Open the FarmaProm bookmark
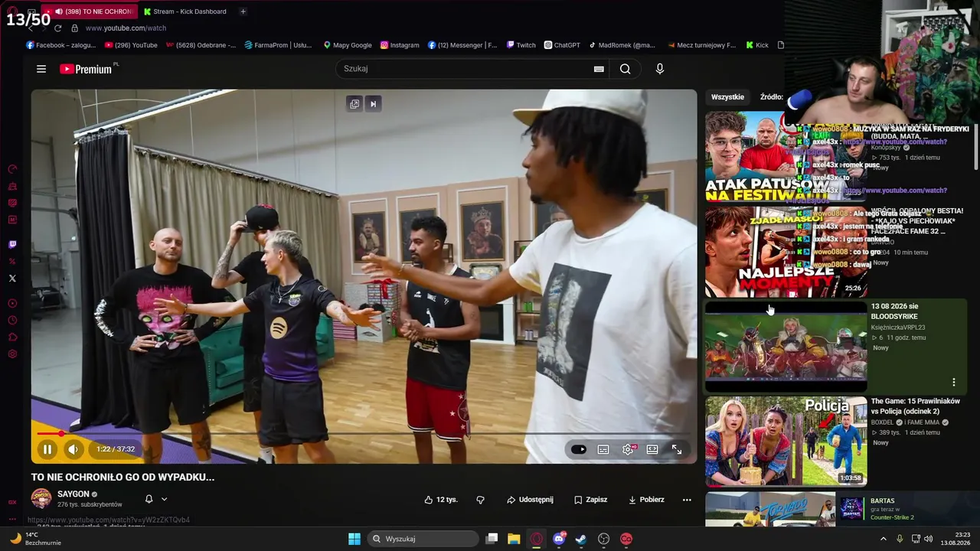The width and height of the screenshot is (980, 551). coord(278,45)
